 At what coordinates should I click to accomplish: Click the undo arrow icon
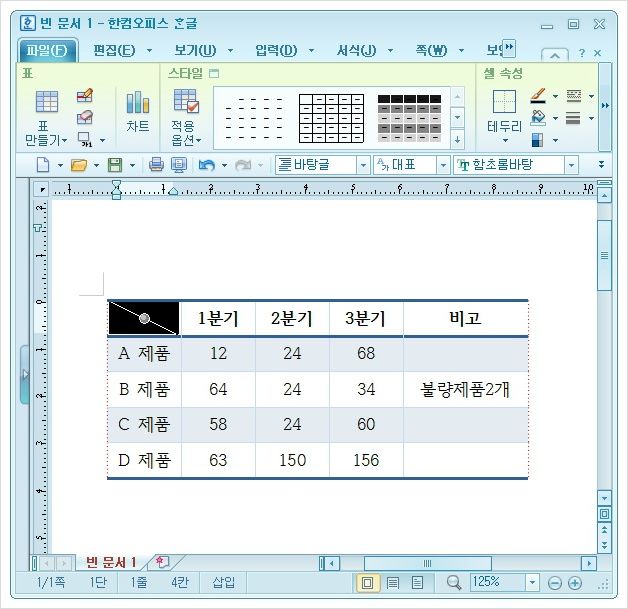coord(207,165)
